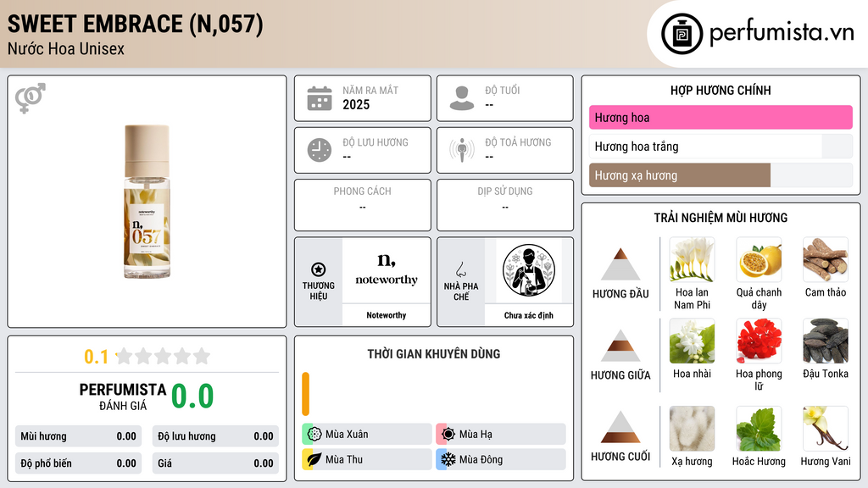Screen dimensions: 868x488
Task: Select the Hương Vani note image
Action: 826,429
